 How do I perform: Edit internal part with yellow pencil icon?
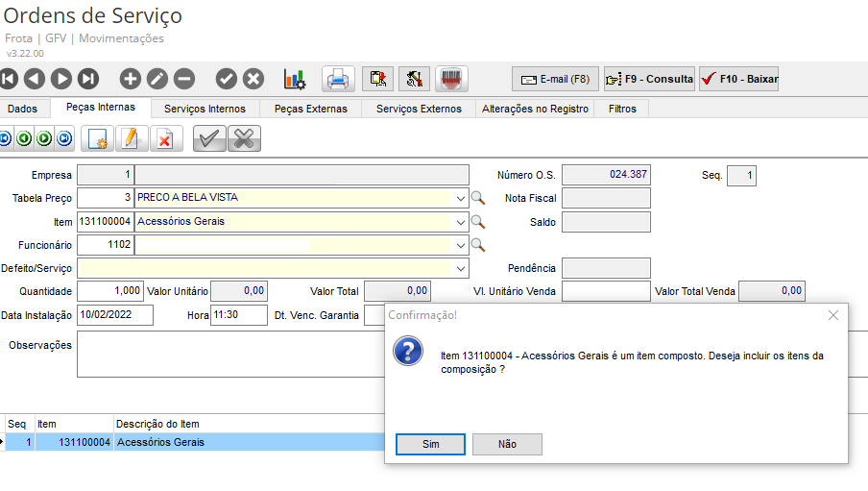click(132, 138)
